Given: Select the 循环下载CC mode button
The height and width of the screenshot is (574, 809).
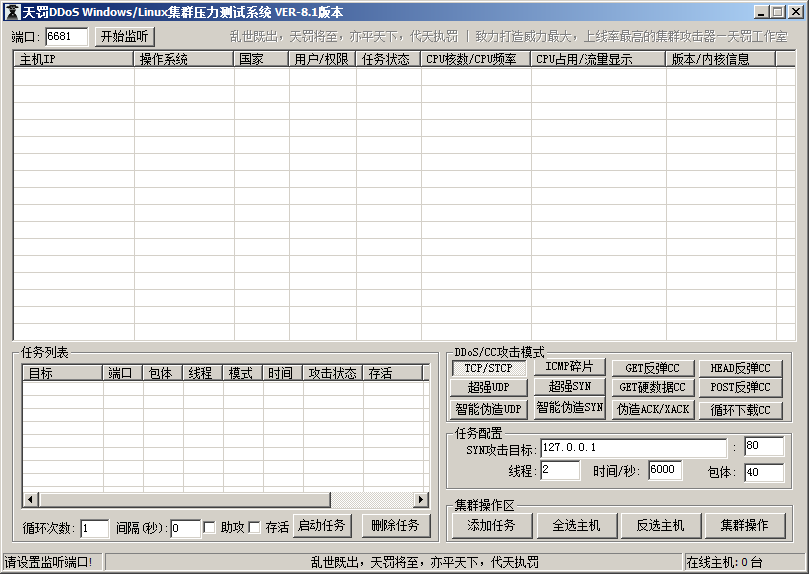Looking at the screenshot, I should (740, 410).
